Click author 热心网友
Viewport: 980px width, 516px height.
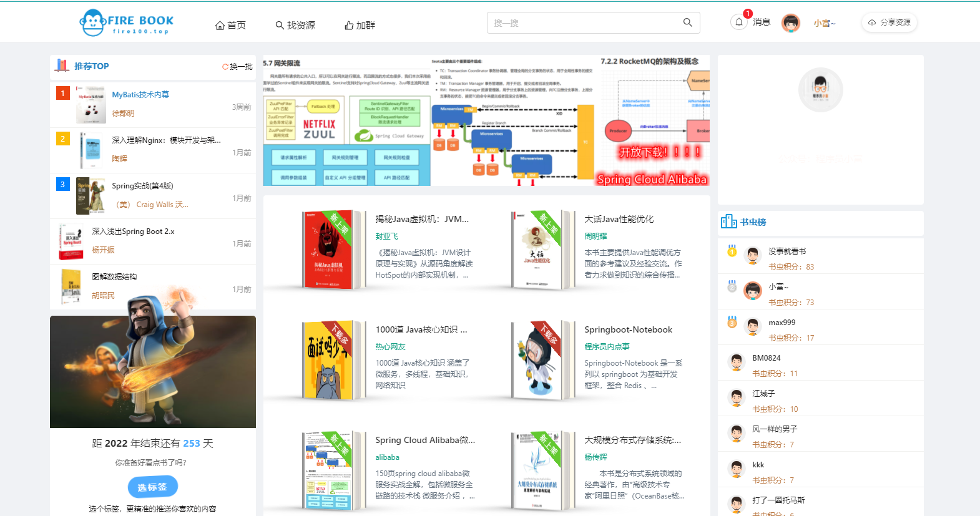(390, 346)
